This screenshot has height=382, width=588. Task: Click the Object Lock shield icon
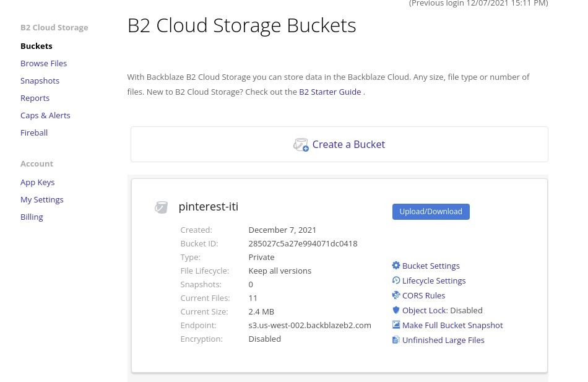(x=396, y=310)
